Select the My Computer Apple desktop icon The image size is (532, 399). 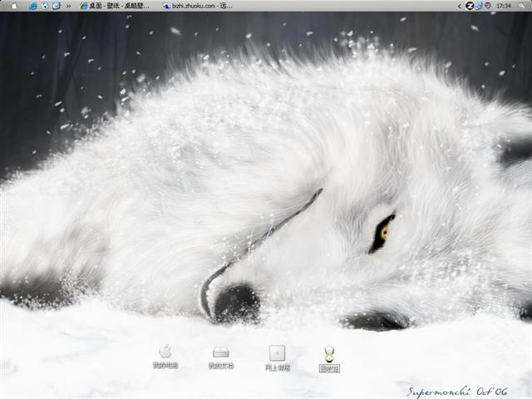165,352
